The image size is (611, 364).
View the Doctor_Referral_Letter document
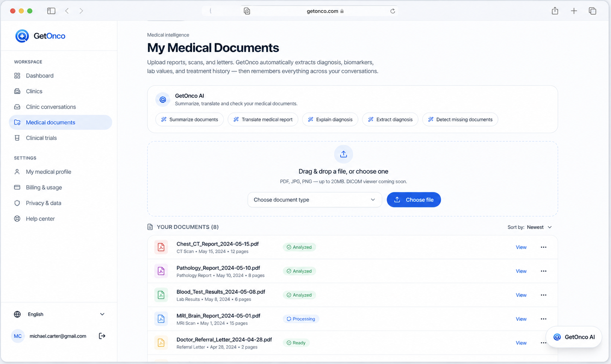(x=521, y=343)
